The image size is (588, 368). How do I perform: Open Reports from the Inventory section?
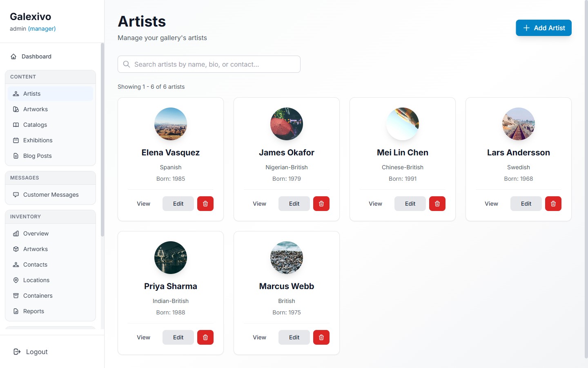tap(33, 311)
